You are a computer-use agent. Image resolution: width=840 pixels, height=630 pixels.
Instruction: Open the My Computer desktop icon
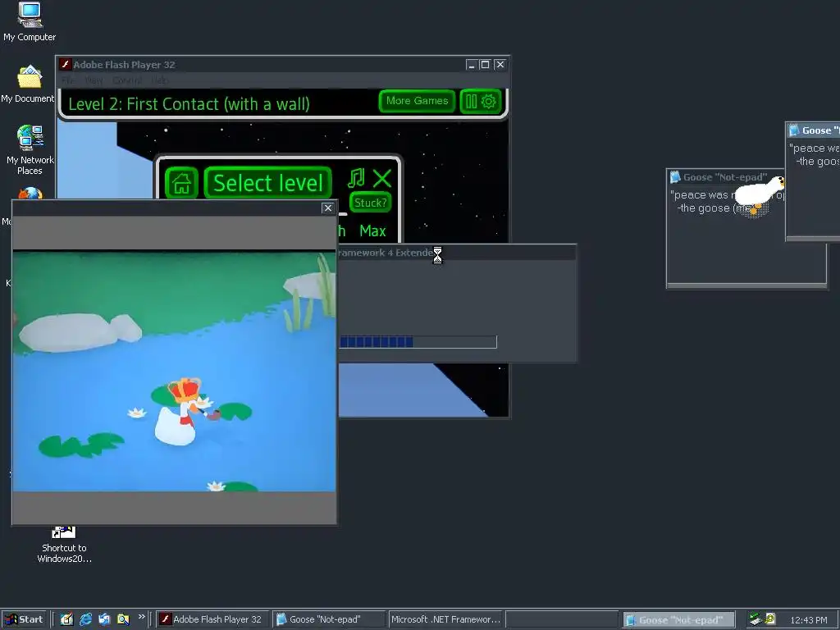pos(30,21)
